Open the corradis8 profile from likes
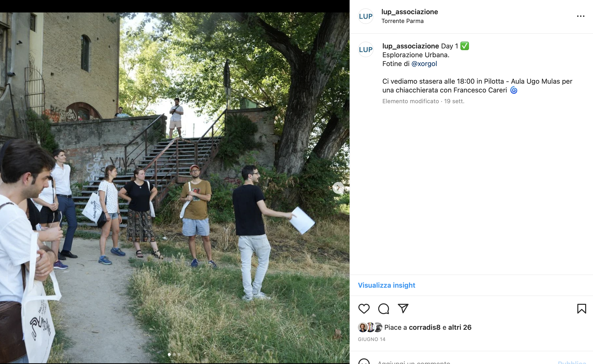 [424, 327]
